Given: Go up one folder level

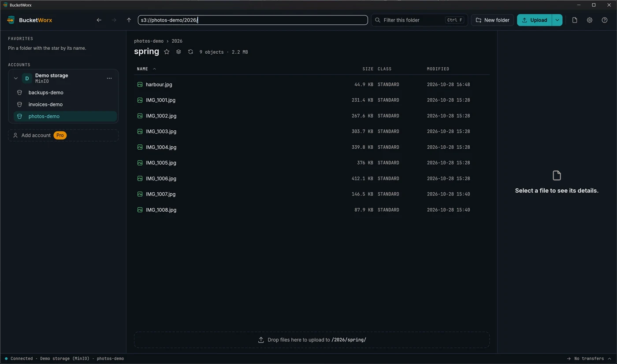Looking at the screenshot, I should point(129,20).
